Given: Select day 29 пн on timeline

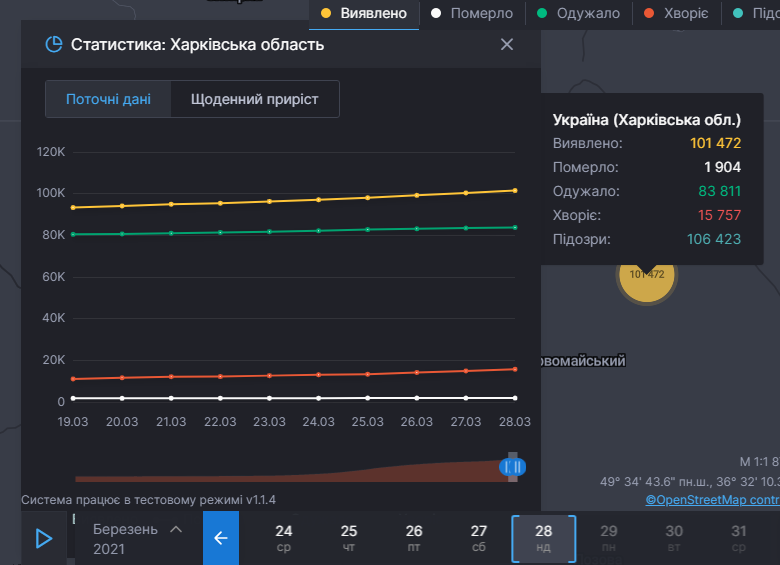Looking at the screenshot, I should pos(609,538).
